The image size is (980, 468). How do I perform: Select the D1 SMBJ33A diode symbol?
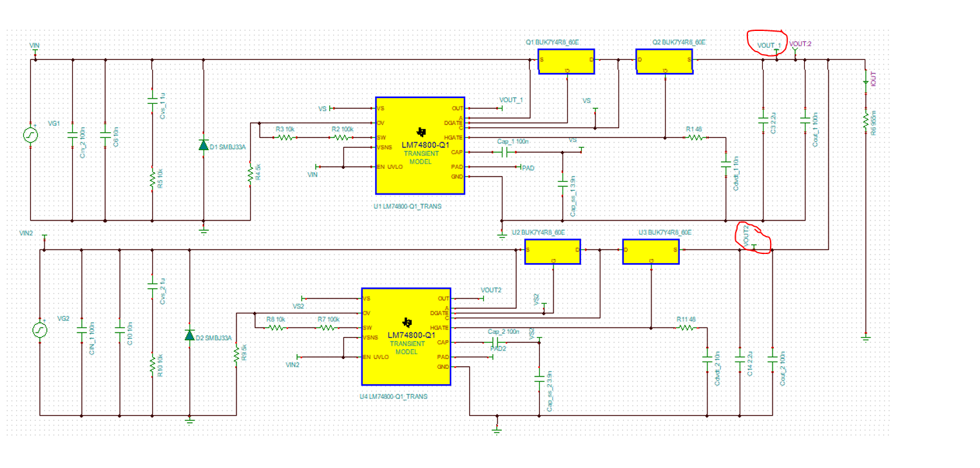[x=204, y=145]
